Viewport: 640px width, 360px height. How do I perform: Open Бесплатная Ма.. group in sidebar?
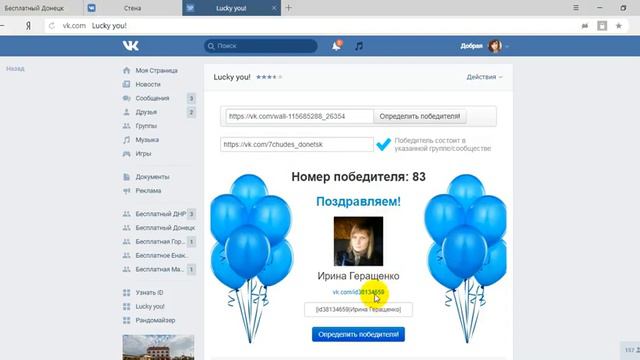point(160,269)
